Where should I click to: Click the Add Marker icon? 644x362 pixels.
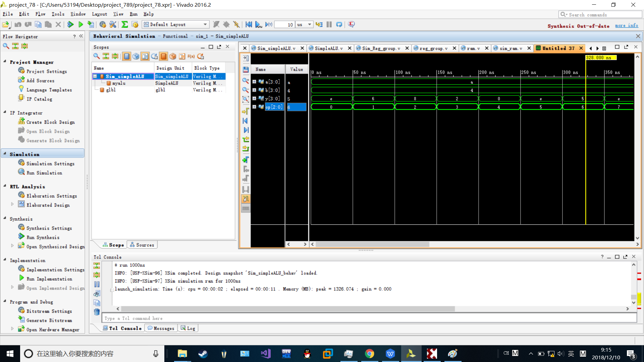[246, 160]
